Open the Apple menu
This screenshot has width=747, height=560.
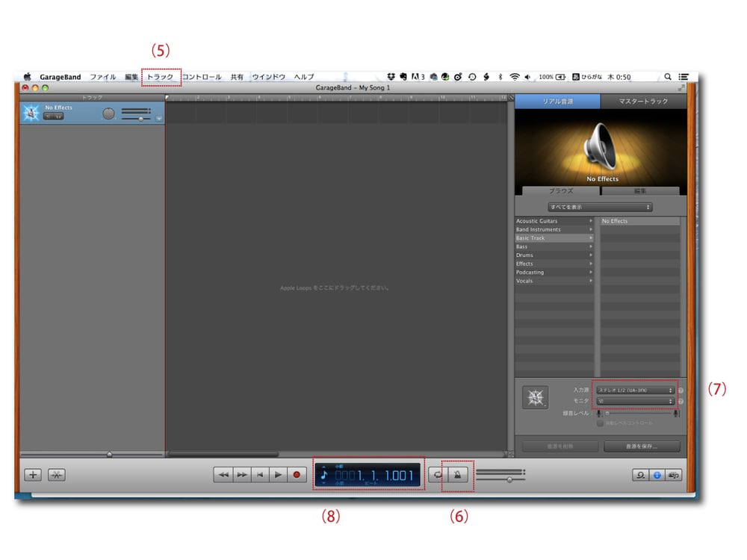(27, 76)
